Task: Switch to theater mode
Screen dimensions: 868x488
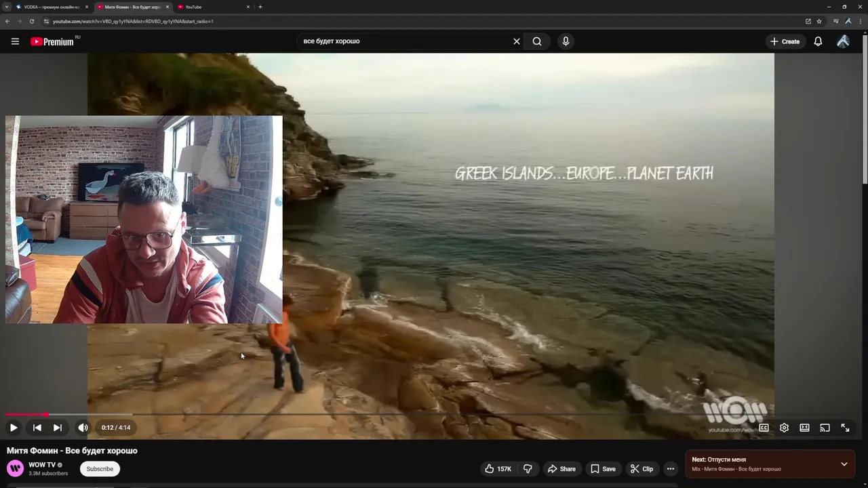Action: tap(804, 428)
